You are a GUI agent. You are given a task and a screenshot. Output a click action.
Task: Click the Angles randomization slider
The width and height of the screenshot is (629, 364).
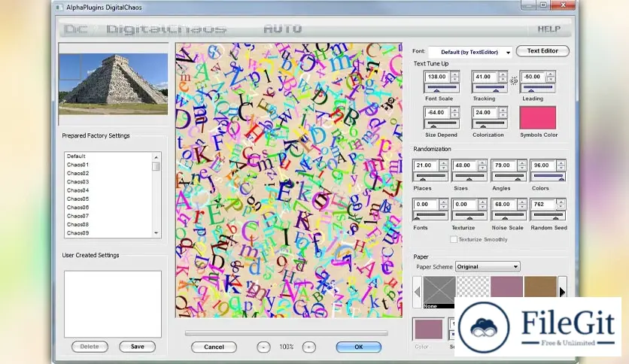pyautogui.click(x=509, y=177)
